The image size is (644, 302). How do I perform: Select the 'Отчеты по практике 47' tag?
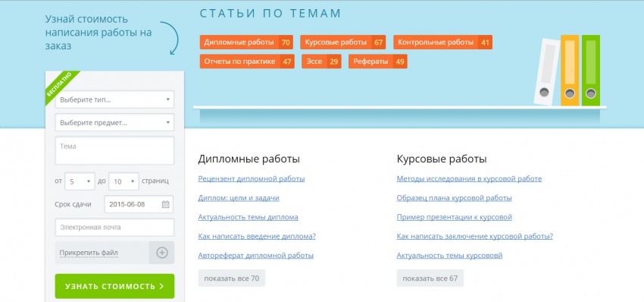point(247,61)
